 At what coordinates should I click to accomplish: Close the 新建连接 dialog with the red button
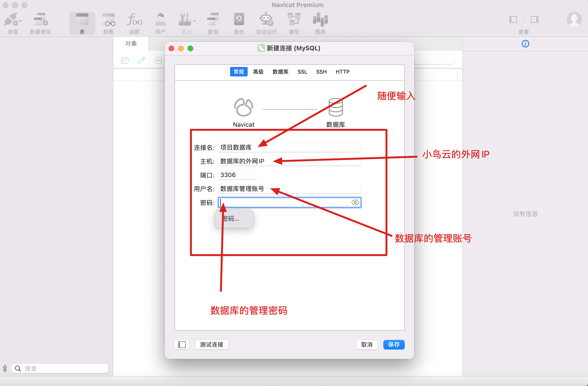(x=171, y=48)
